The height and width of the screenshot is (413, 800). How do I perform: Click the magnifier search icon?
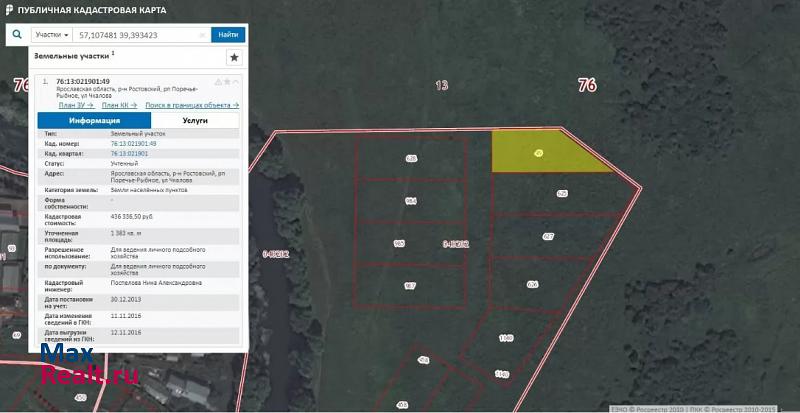(17, 34)
